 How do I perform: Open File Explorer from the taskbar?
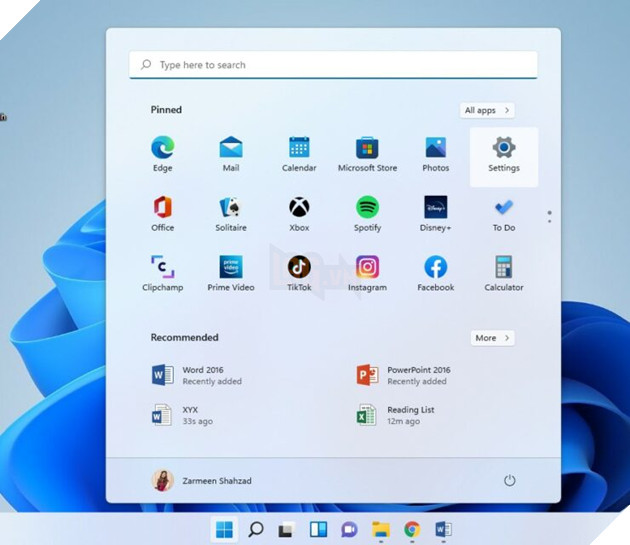[381, 529]
